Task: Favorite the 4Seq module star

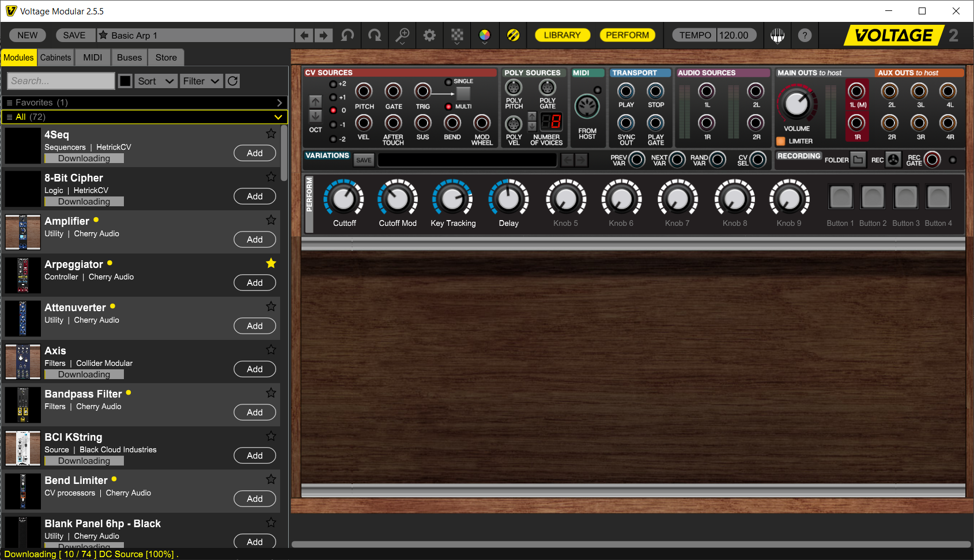Action: [x=271, y=134]
